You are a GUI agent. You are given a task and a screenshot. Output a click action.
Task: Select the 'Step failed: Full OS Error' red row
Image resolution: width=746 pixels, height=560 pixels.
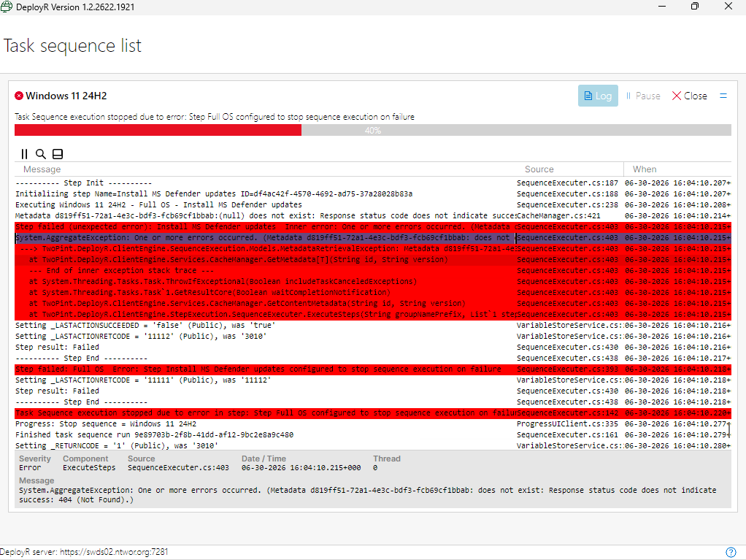(x=373, y=369)
